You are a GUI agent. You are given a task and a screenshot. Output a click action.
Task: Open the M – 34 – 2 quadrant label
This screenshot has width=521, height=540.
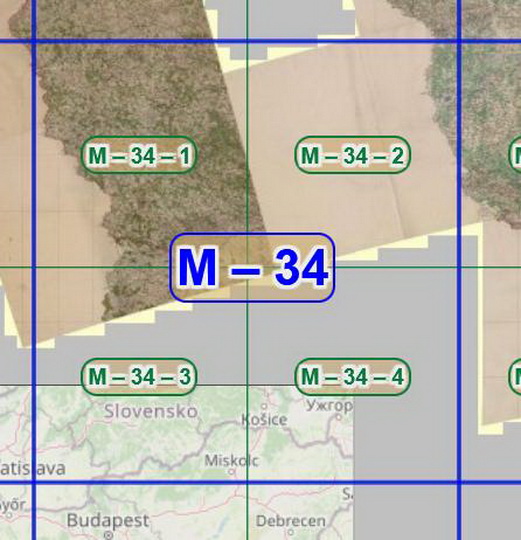click(353, 155)
